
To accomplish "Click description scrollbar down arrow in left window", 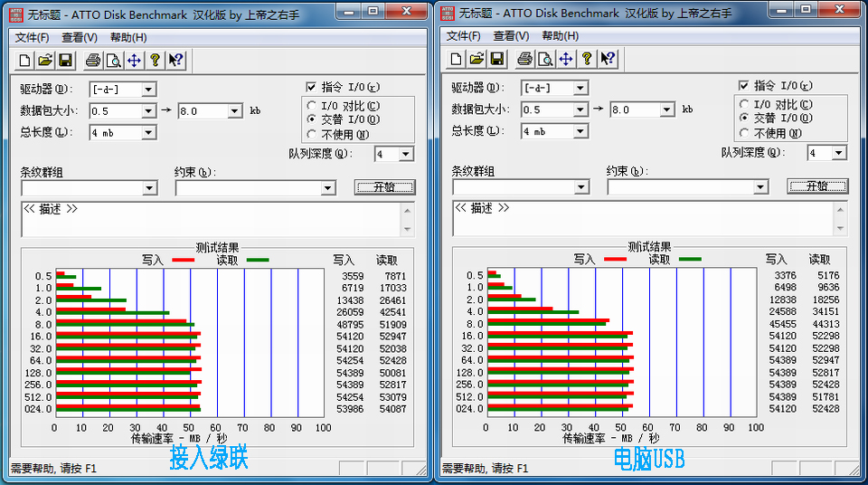I will [408, 230].
